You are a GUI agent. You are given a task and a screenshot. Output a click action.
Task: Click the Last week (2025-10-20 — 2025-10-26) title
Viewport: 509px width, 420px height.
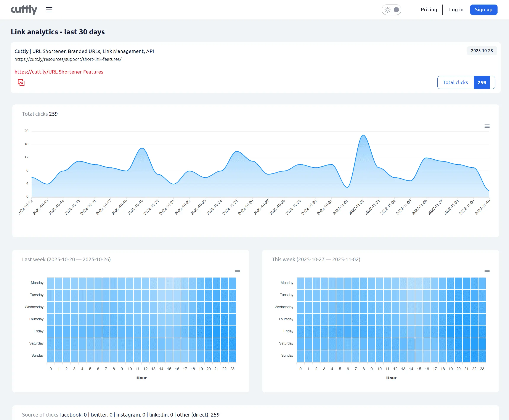click(x=67, y=259)
